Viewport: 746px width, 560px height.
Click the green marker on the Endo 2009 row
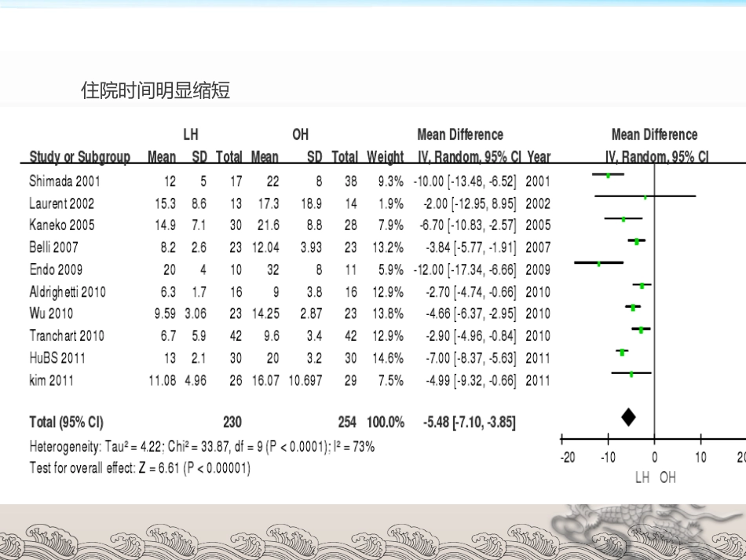[x=599, y=263]
